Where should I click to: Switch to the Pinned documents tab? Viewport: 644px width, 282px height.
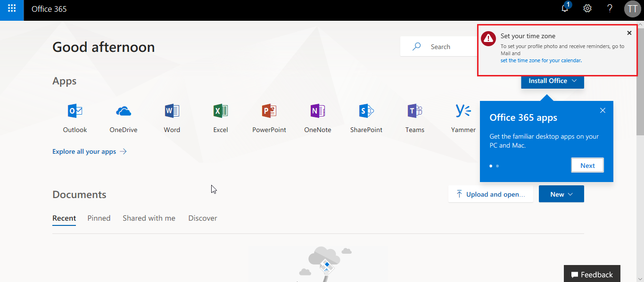(x=99, y=218)
